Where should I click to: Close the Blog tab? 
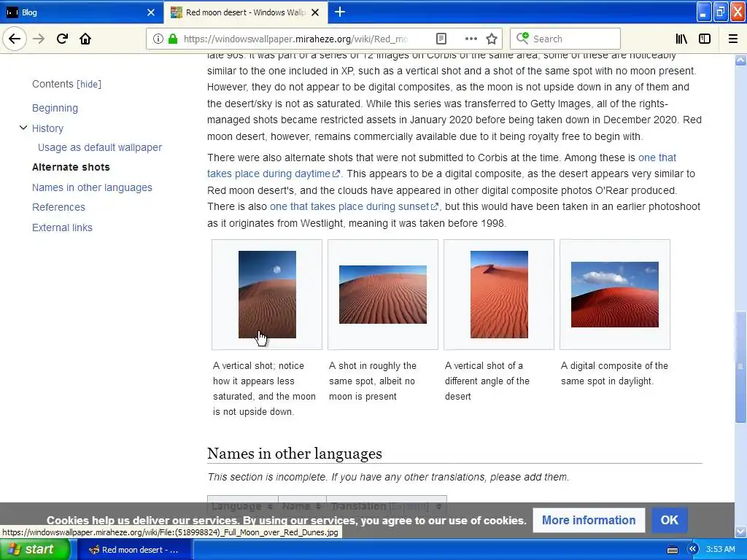(150, 12)
